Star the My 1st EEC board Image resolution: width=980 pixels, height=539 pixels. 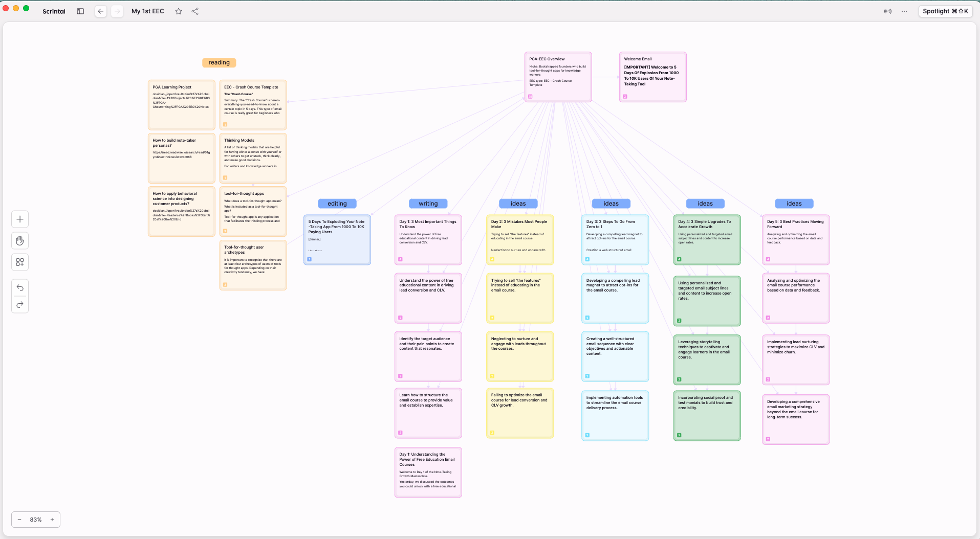(179, 11)
